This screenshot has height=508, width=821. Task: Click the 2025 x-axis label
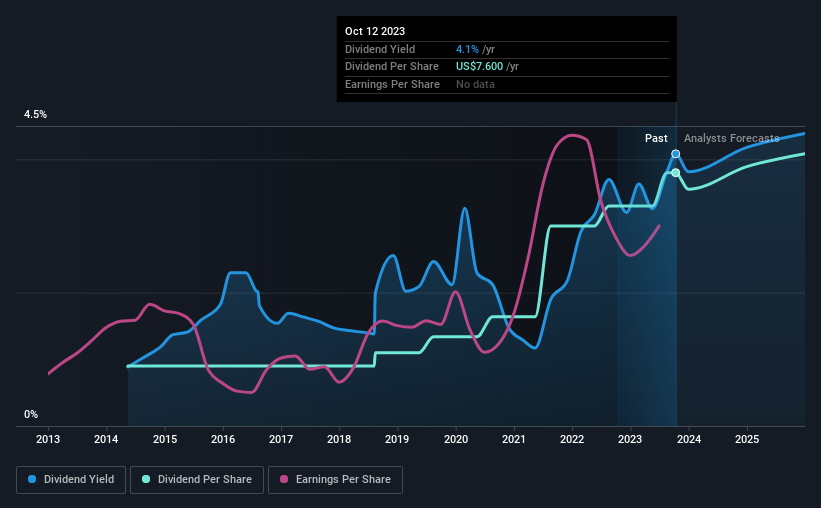(x=747, y=439)
